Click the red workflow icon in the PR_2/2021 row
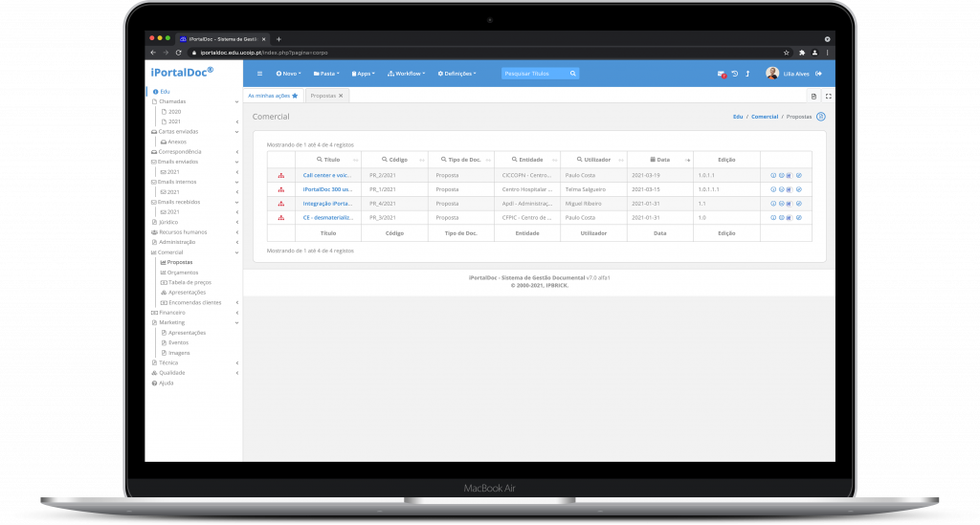 pos(281,175)
